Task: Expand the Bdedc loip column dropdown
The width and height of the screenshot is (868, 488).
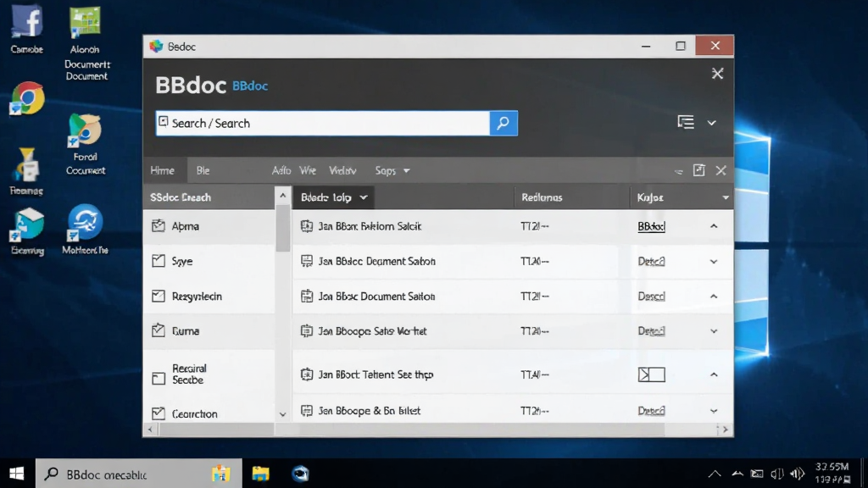Action: [x=364, y=197]
